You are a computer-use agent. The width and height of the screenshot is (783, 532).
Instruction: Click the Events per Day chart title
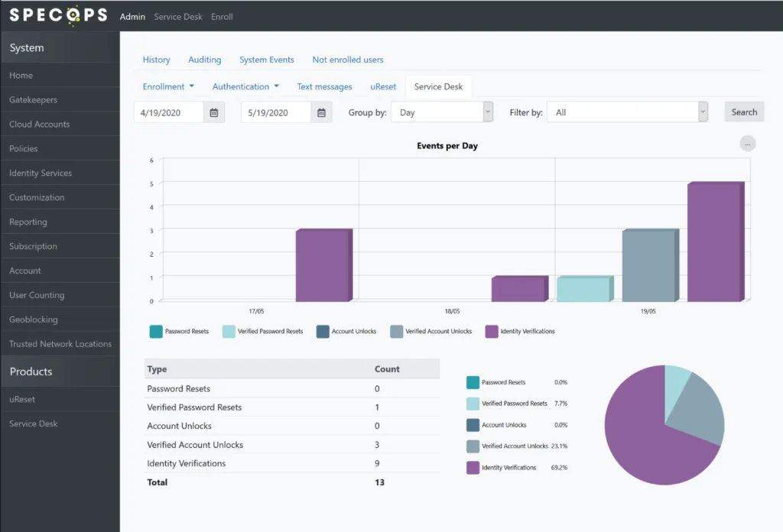pyautogui.click(x=447, y=146)
